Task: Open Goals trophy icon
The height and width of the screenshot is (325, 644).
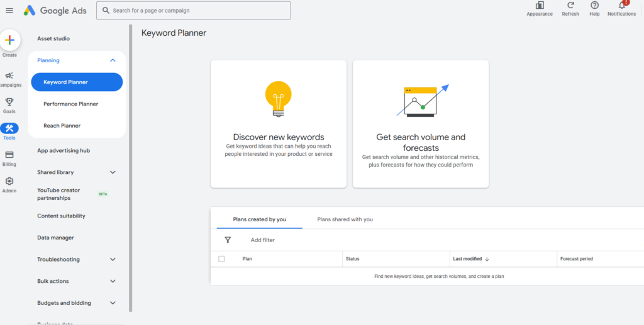Action: pos(9,102)
